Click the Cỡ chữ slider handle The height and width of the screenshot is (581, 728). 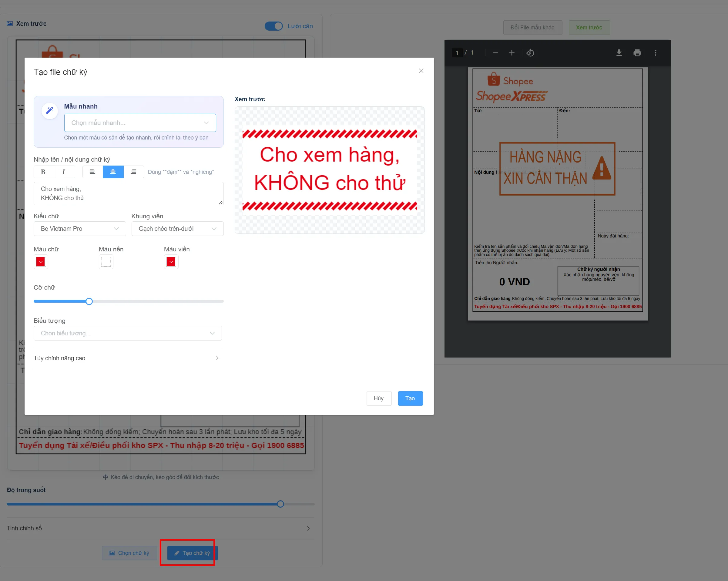(x=89, y=301)
